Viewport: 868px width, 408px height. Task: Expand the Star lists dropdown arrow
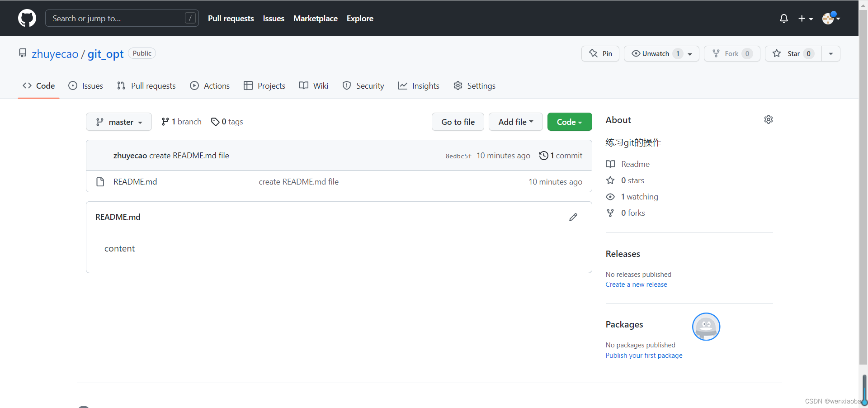click(831, 53)
